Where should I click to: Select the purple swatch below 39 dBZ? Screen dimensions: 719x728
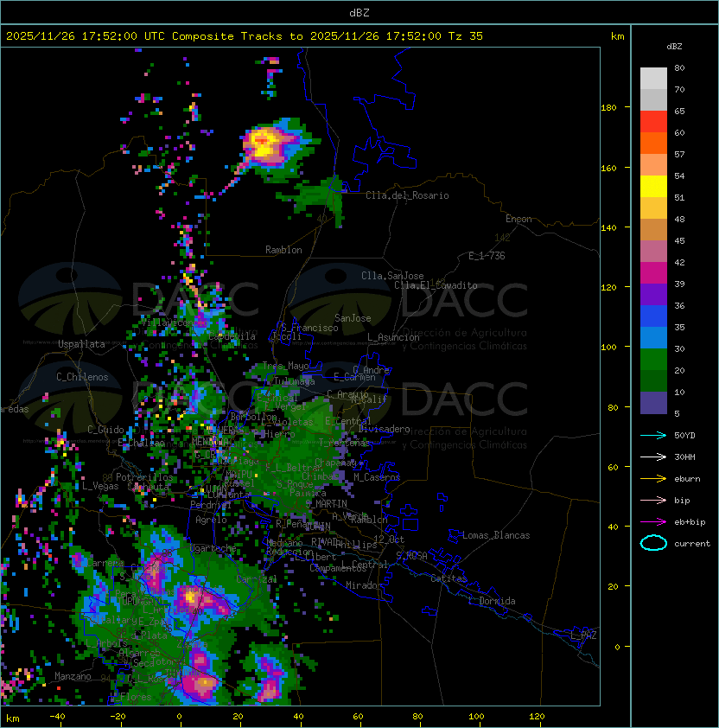coord(653,294)
